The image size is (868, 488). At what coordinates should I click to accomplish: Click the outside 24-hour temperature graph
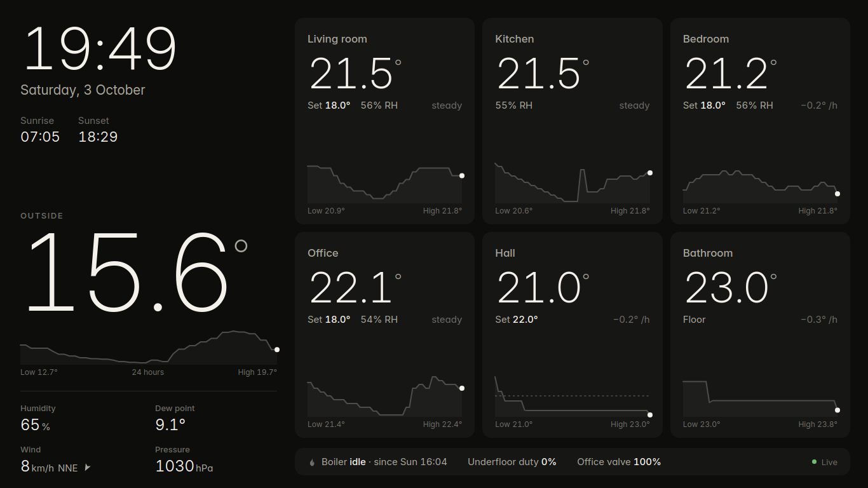tap(149, 348)
